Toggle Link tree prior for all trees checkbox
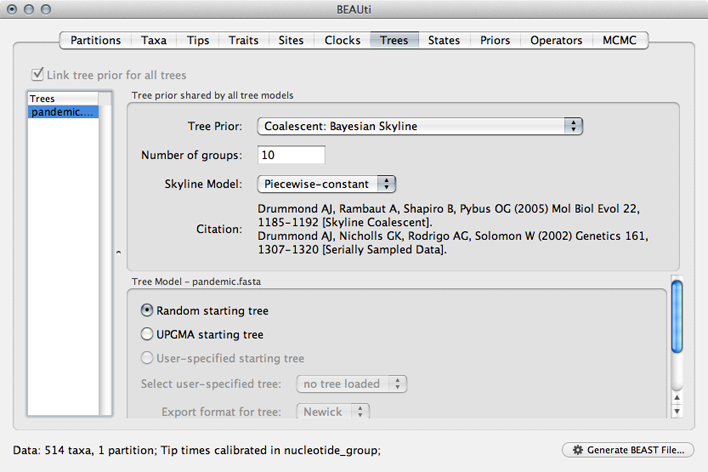708x472 pixels. [38, 74]
